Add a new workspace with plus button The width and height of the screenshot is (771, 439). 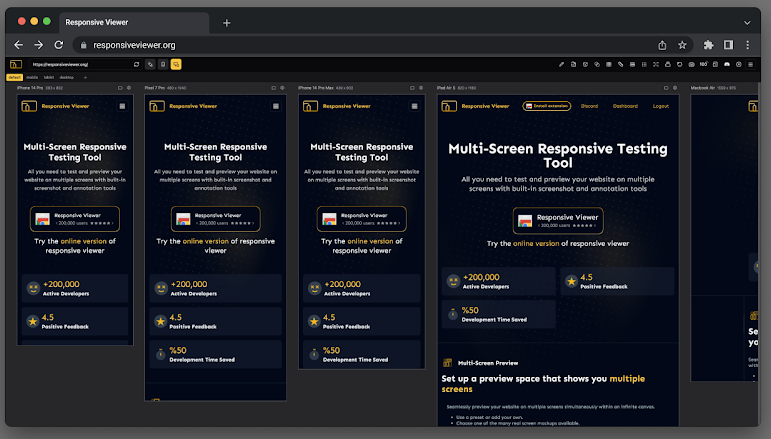pos(85,77)
